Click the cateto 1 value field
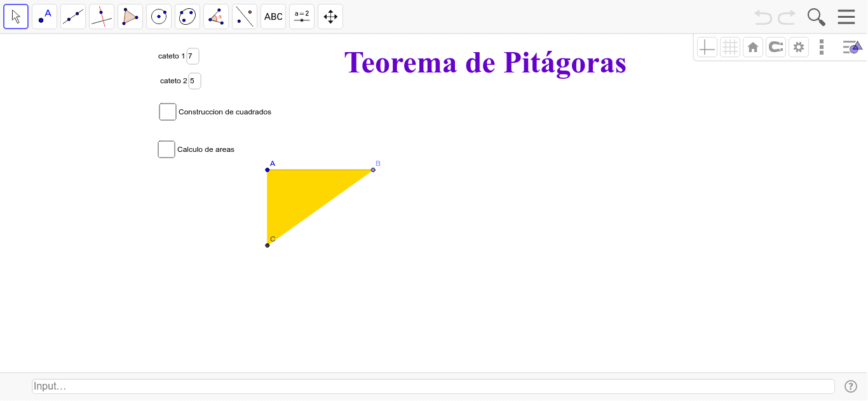Image resolution: width=868 pixels, height=401 pixels. 193,56
